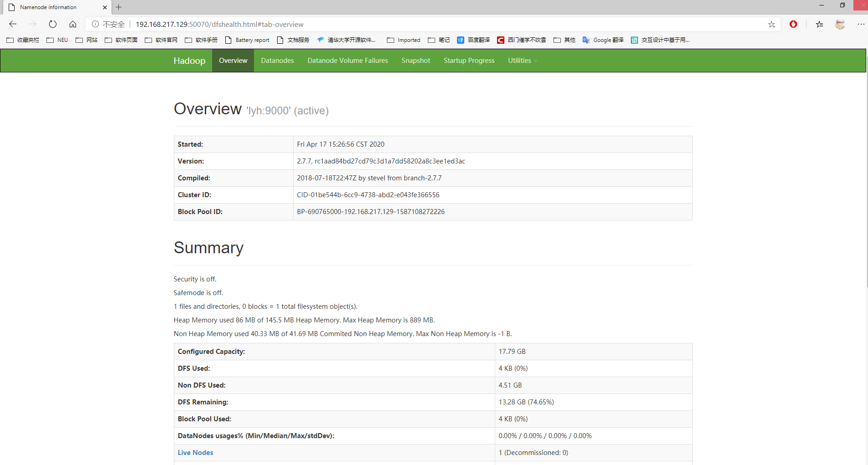Open the Google 翻译 bookmark

coord(603,40)
